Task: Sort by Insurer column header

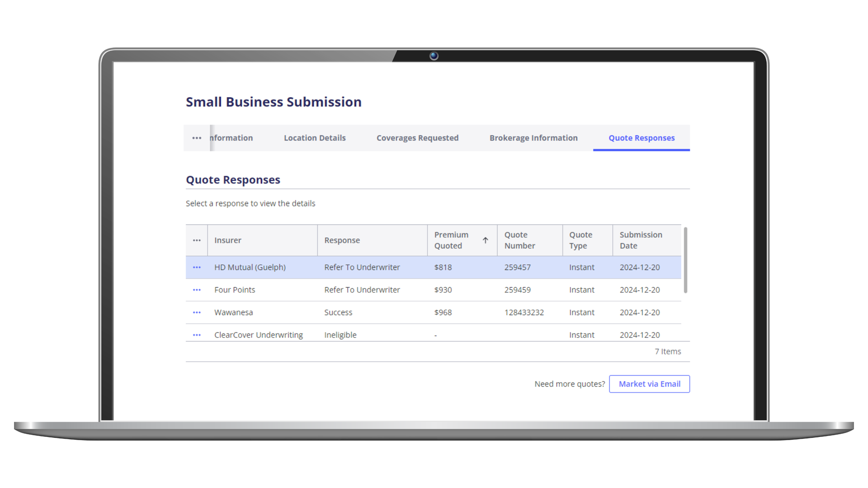Action: tap(228, 240)
